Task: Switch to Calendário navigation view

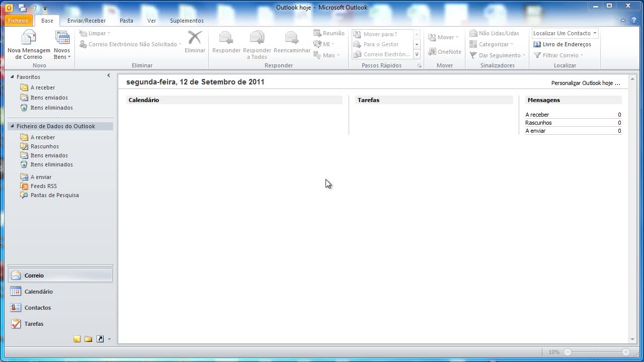Action: (60, 292)
